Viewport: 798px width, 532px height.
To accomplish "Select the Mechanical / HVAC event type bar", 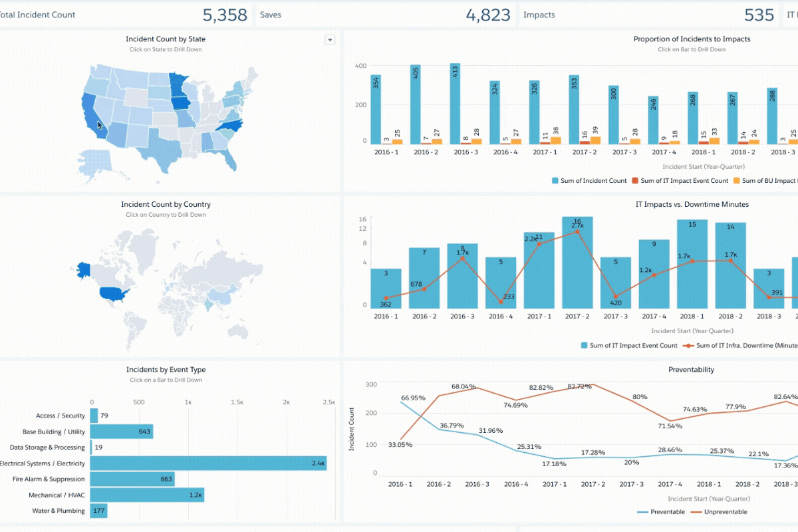I will click(146, 495).
